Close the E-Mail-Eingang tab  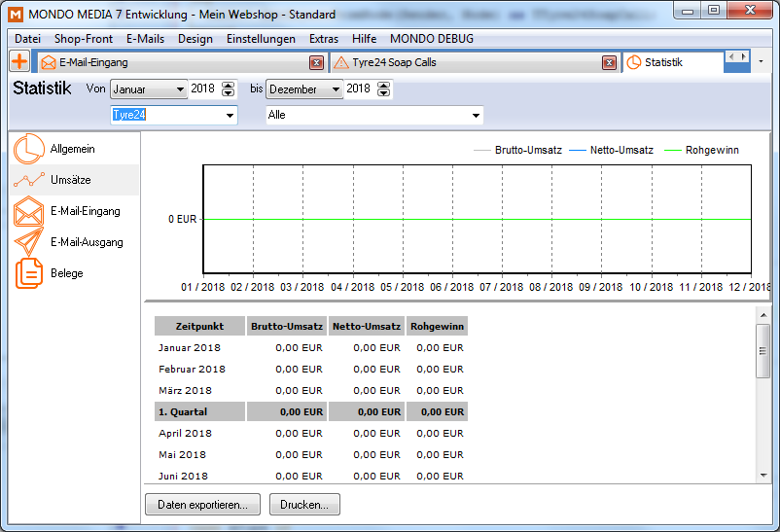coord(316,62)
